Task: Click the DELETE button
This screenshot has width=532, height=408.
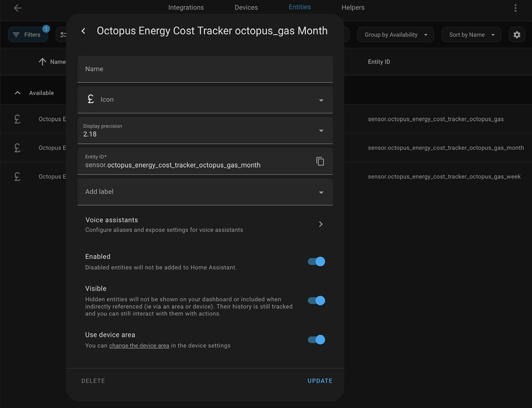Action: (93, 381)
